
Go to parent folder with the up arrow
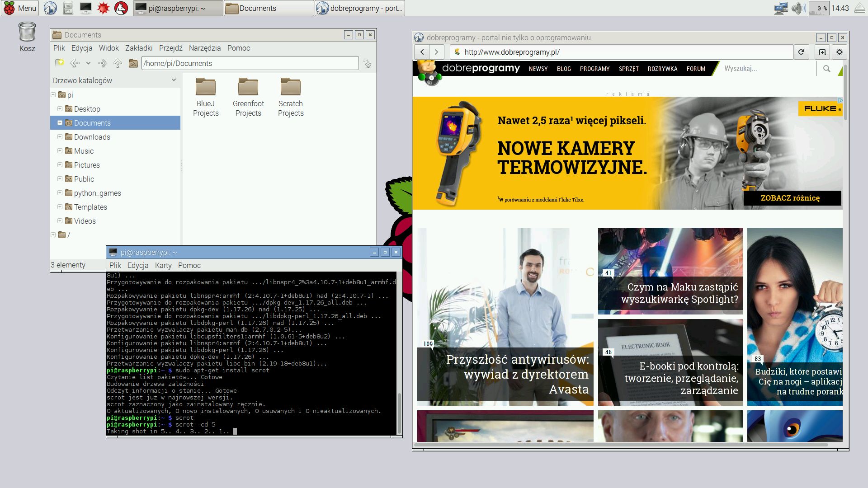118,63
